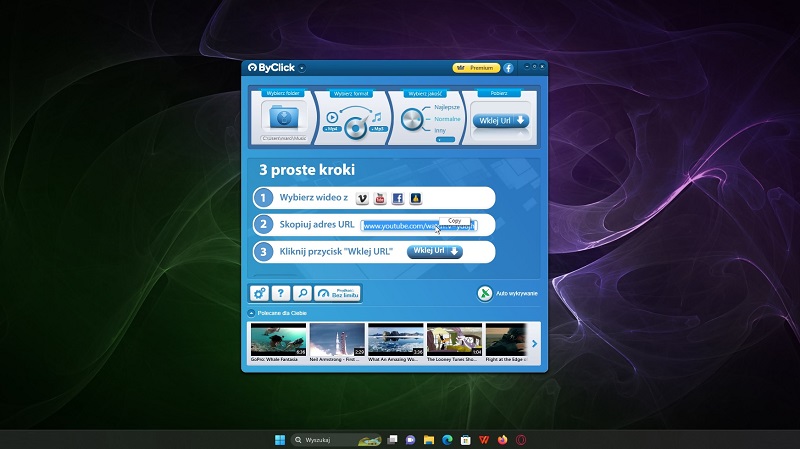The height and width of the screenshot is (449, 800).
Task: Open the Mp4 format dropdown
Action: tap(332, 129)
